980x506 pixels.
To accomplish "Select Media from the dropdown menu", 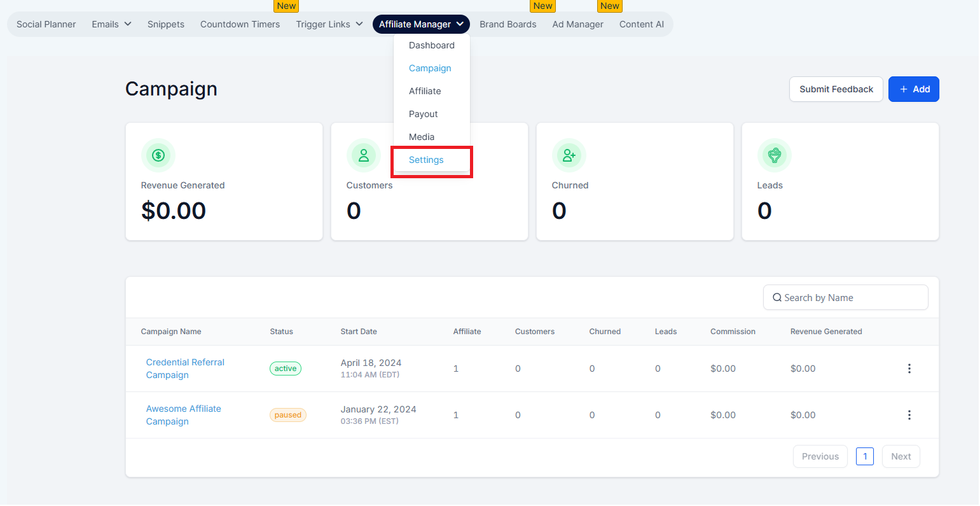I will pos(422,137).
